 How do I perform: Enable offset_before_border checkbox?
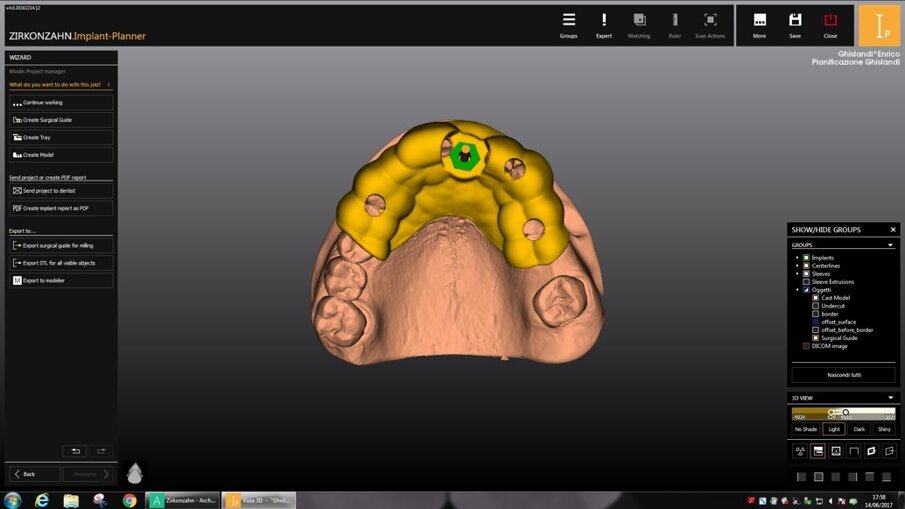816,330
